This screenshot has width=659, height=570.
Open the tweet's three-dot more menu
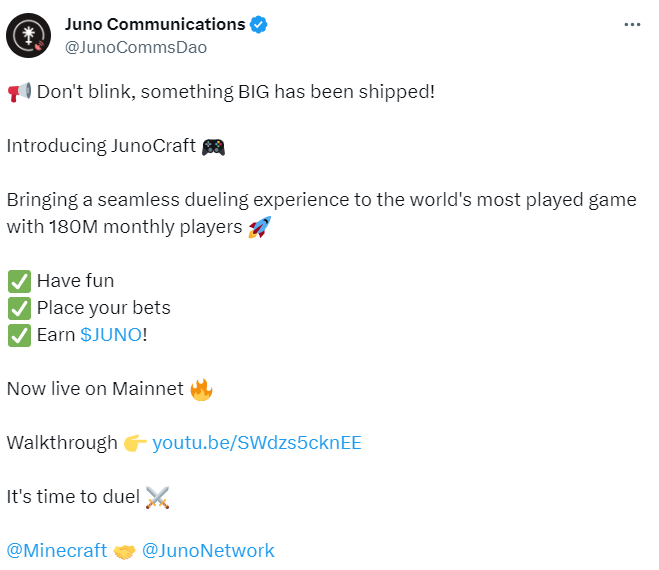pos(632,24)
